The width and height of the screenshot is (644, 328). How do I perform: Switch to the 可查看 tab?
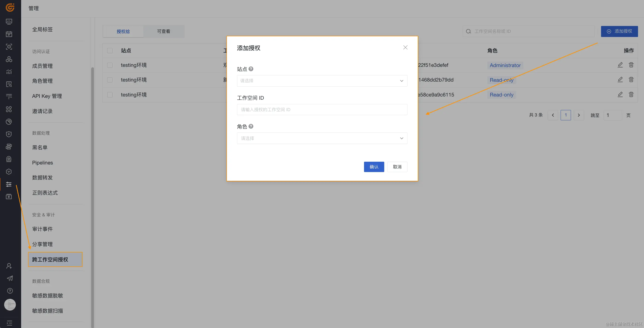(x=164, y=31)
